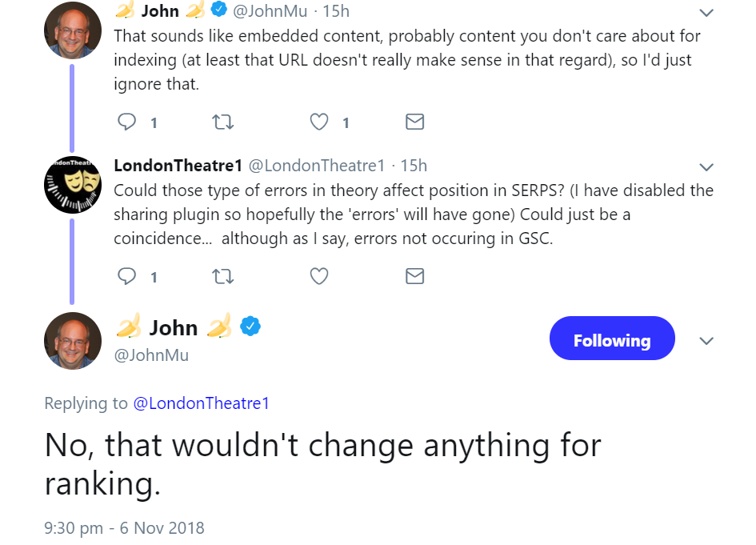Visit LondonTheatre1 profile from display name
Viewport: 756px width, 545px height.
pyautogui.click(x=178, y=166)
